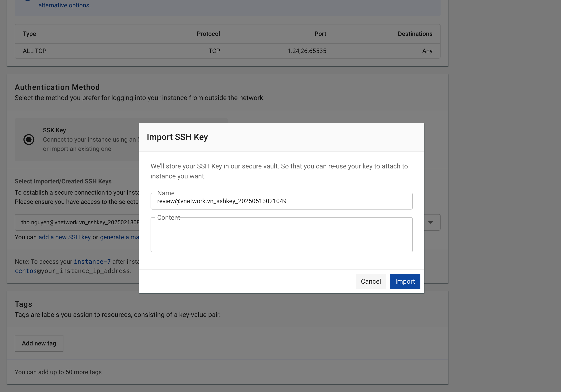
Task: Open the 'generate a ma...' link
Action: pyautogui.click(x=119, y=237)
